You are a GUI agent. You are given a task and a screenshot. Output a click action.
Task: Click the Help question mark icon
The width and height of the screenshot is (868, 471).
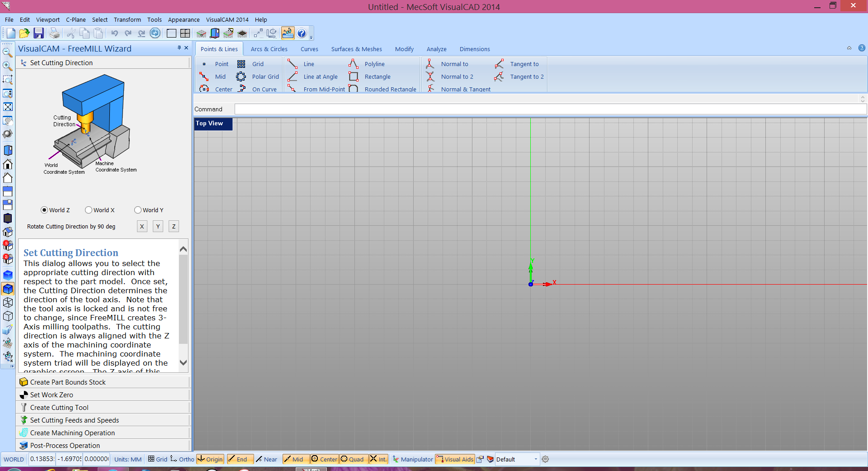302,33
